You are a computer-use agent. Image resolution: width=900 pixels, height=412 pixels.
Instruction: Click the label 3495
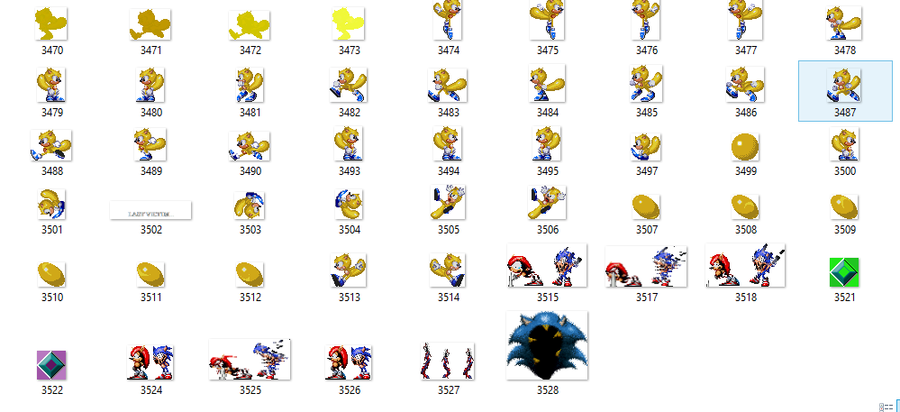(548, 171)
